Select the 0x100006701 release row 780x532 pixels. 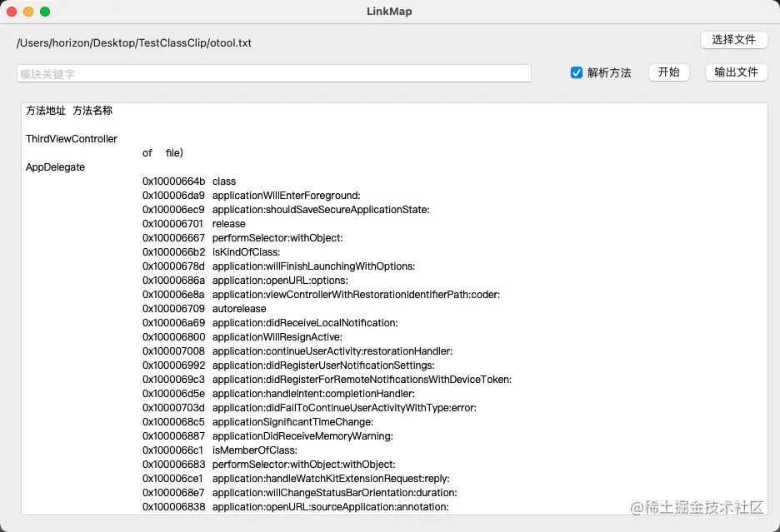point(194,224)
